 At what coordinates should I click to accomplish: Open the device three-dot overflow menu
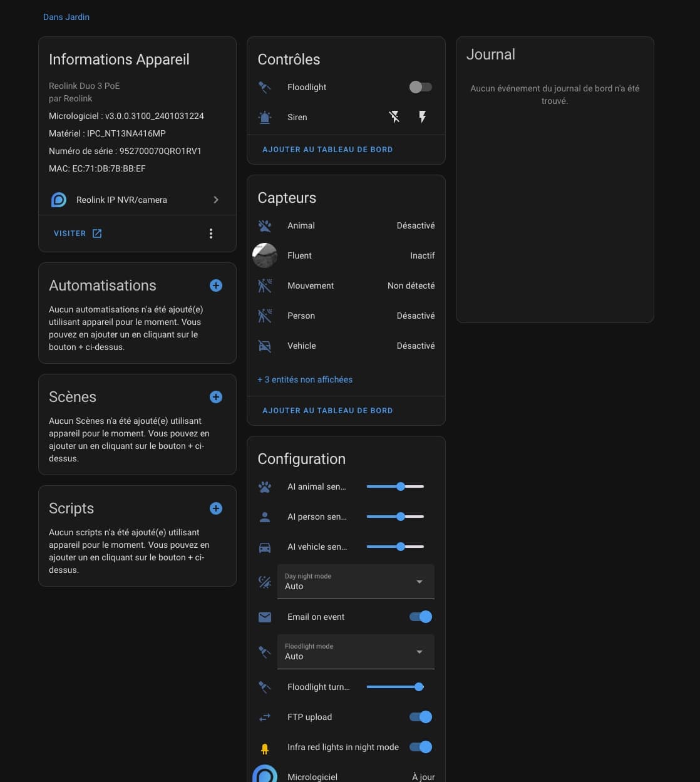click(x=211, y=234)
